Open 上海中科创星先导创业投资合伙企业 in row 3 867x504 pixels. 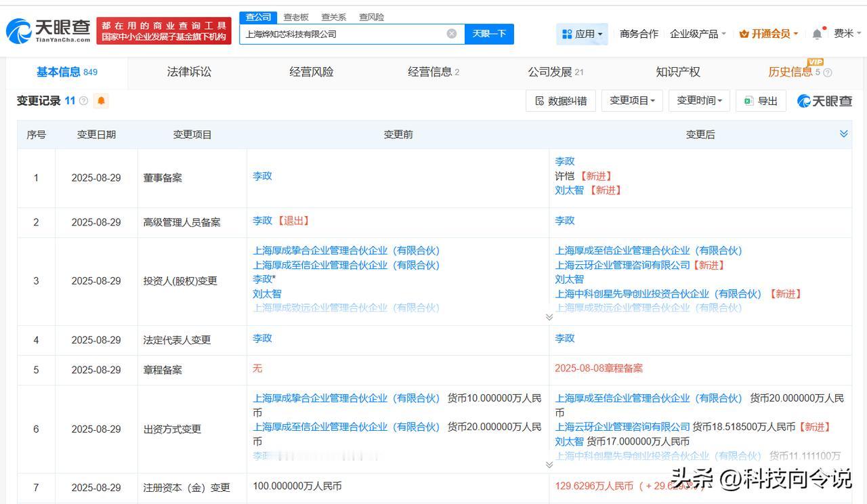click(x=658, y=294)
